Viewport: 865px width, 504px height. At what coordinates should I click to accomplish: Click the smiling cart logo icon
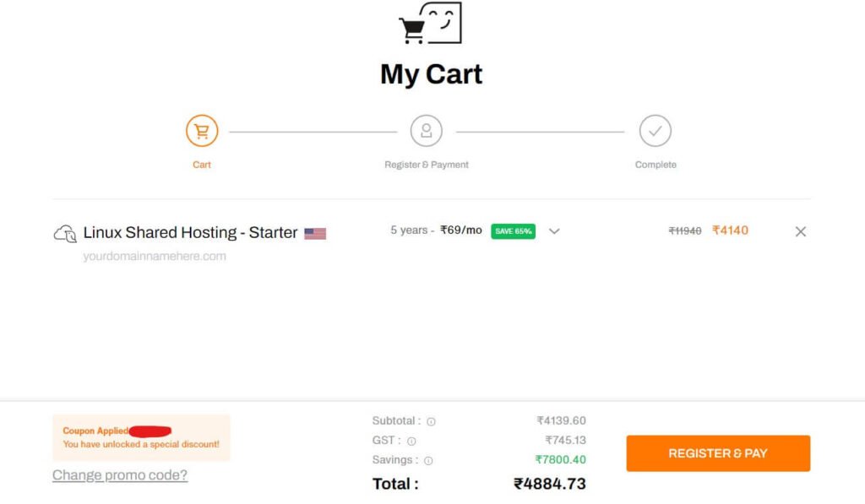(430, 23)
